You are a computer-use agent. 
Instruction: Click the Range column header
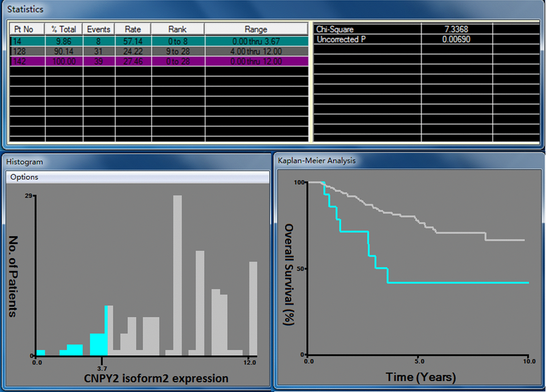tap(256, 29)
